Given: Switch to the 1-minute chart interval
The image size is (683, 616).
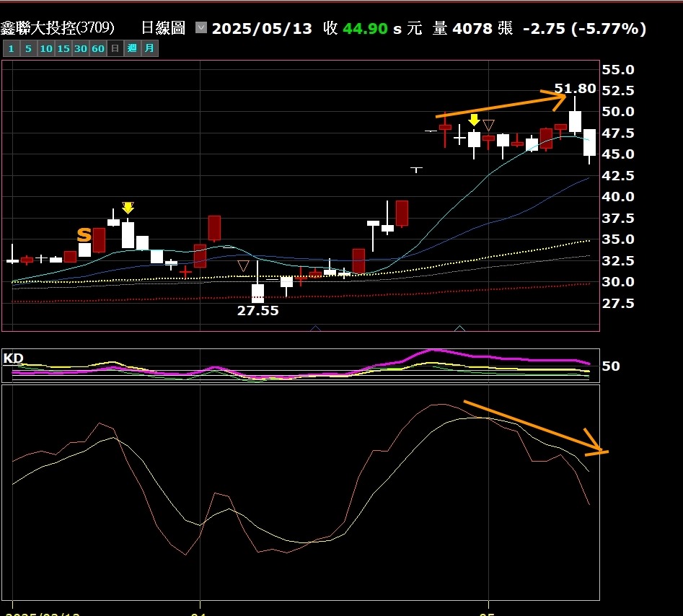Looking at the screenshot, I should point(11,48).
